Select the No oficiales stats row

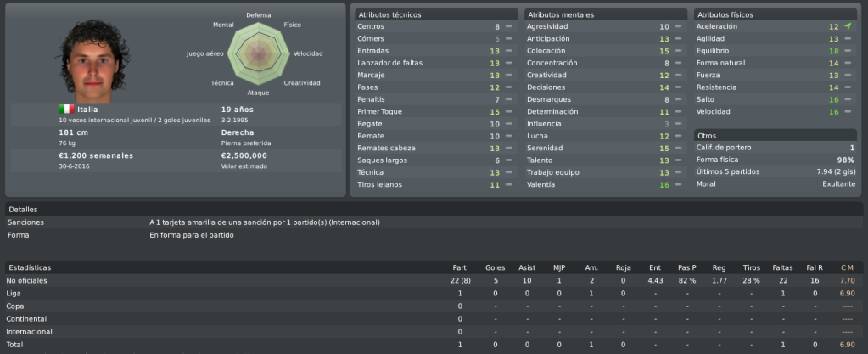point(434,280)
